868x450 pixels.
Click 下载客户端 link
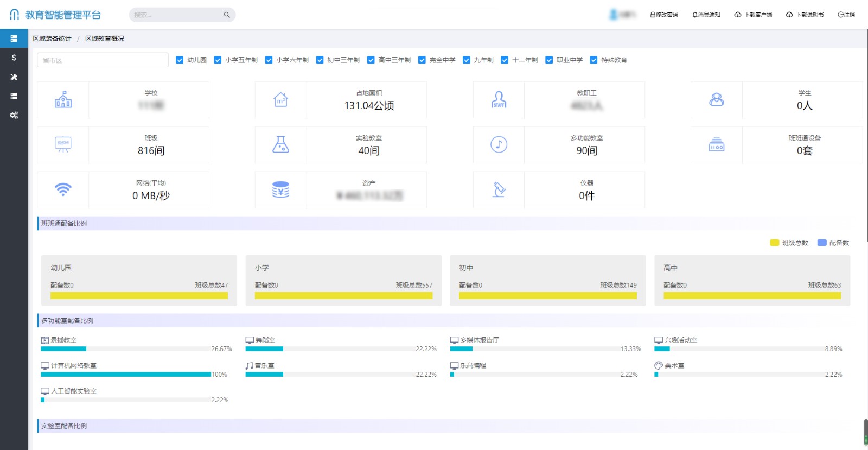754,15
